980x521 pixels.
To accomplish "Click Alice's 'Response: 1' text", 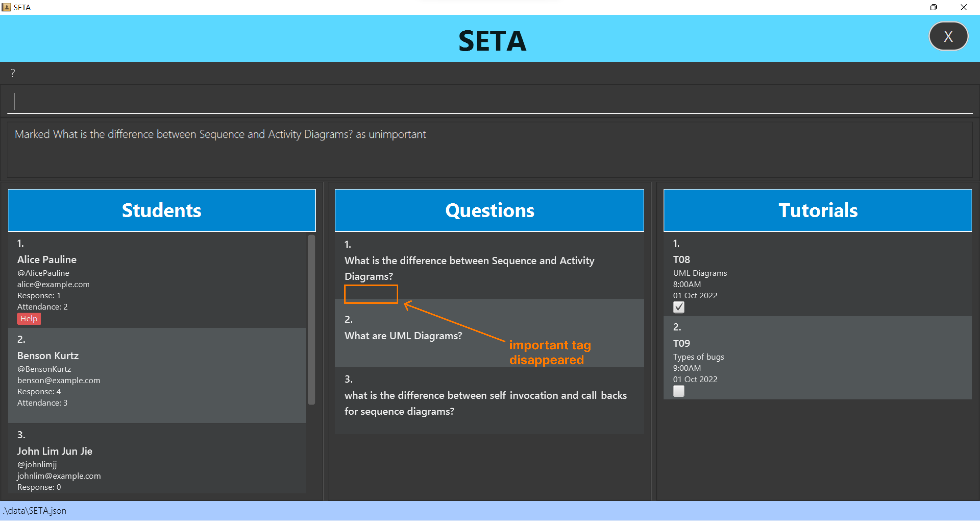I will pyautogui.click(x=39, y=295).
